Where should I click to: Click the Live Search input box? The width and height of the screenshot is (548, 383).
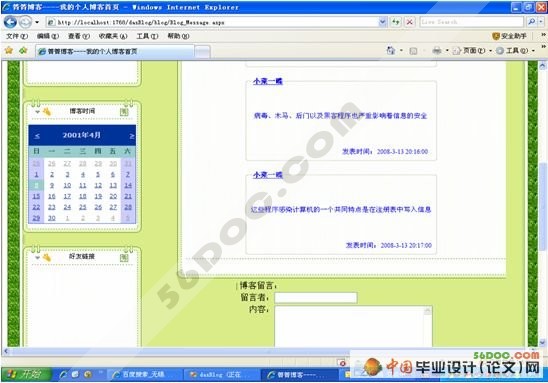pyautogui.click(x=471, y=22)
